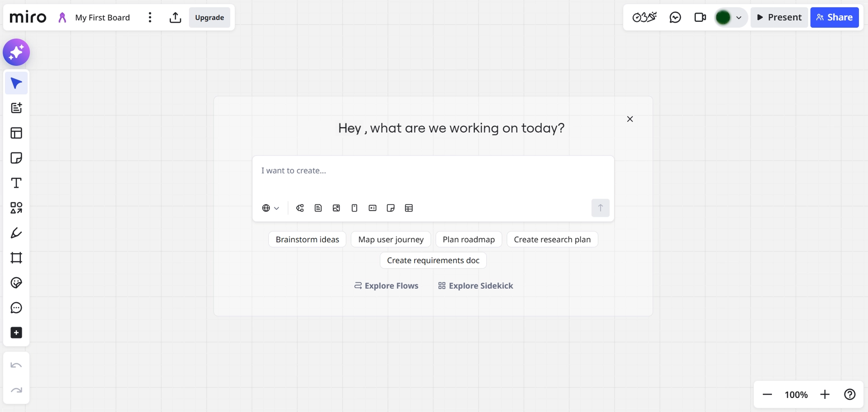Close the AI prompt dialog
868x412 pixels.
tap(630, 119)
